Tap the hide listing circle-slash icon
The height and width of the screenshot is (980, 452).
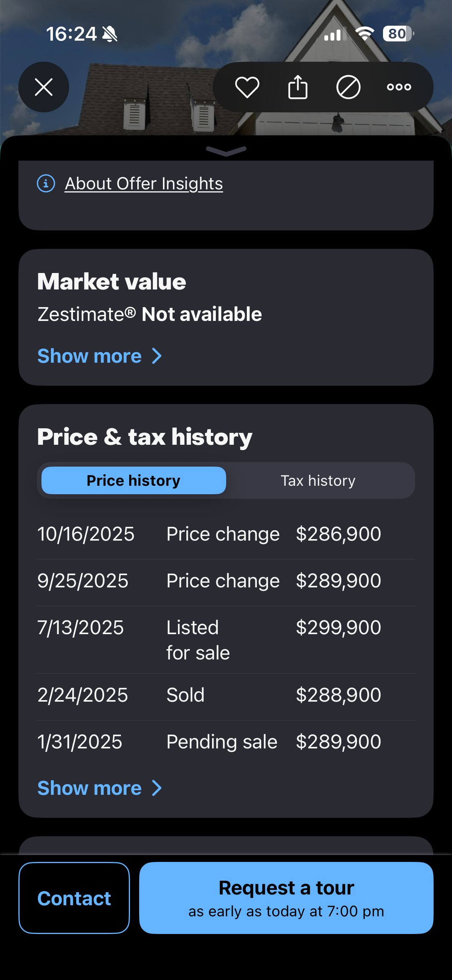pyautogui.click(x=348, y=87)
